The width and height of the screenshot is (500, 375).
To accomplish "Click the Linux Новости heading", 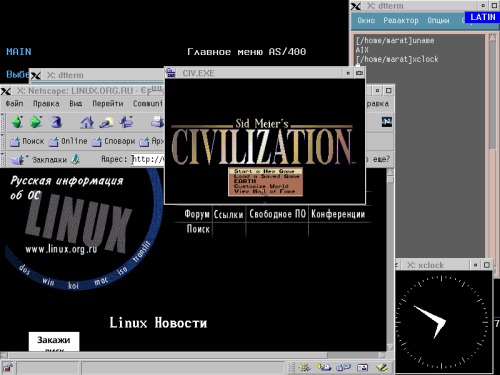I will click(158, 323).
